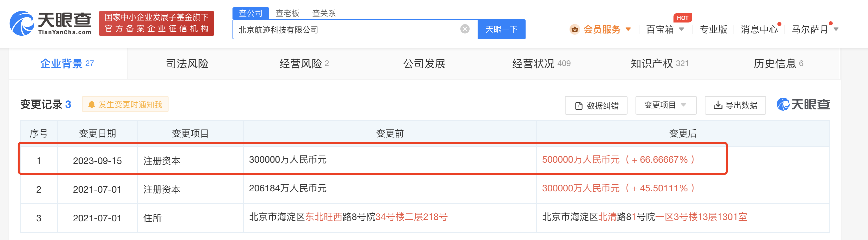Clear the search box with X icon
Image resolution: width=868 pixels, height=240 pixels.
[x=465, y=29]
